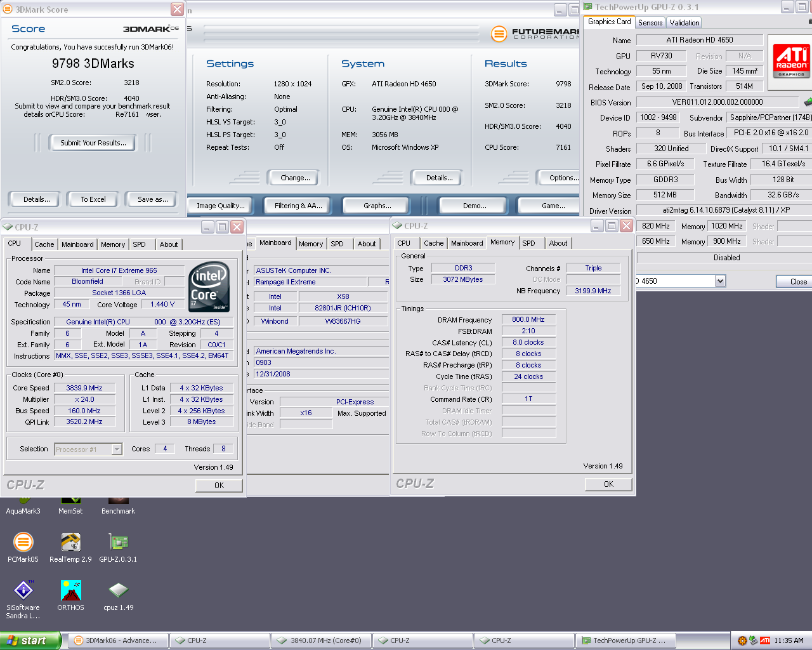Click the system clock showing 11:35 AM
This screenshot has width=812, height=650.
(789, 640)
